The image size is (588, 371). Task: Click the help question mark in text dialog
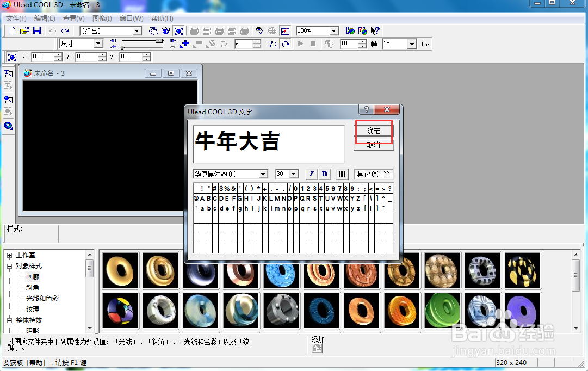[367, 109]
